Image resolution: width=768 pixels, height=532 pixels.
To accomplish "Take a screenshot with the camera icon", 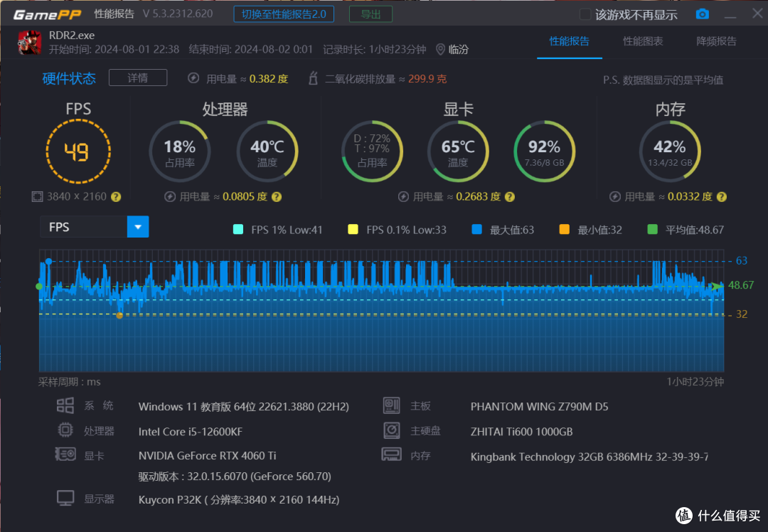I will pyautogui.click(x=702, y=14).
